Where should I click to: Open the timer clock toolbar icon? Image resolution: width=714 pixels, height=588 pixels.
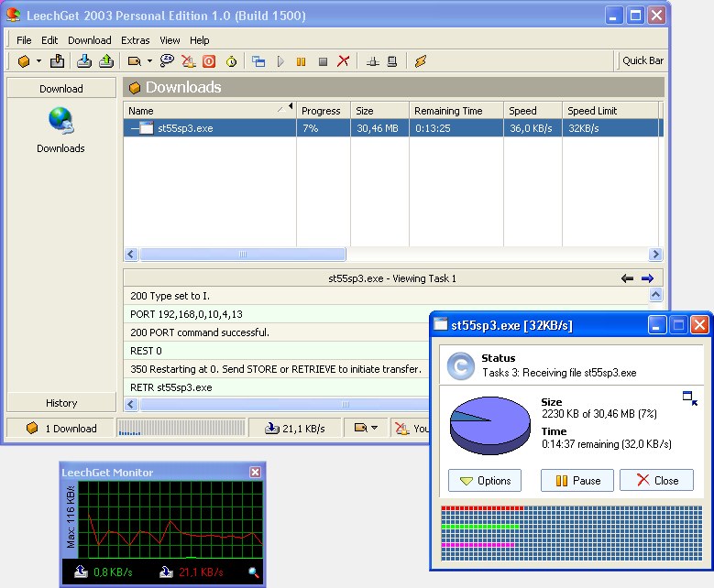point(231,61)
